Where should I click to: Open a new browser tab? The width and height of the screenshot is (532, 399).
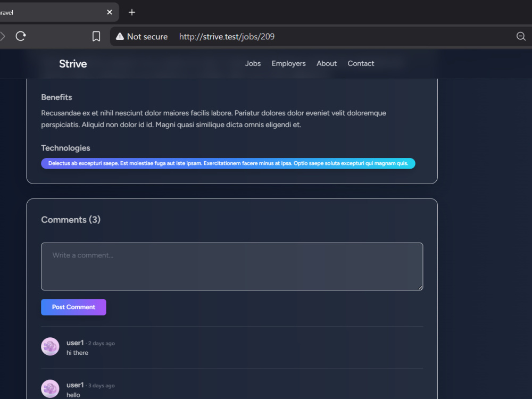132,12
